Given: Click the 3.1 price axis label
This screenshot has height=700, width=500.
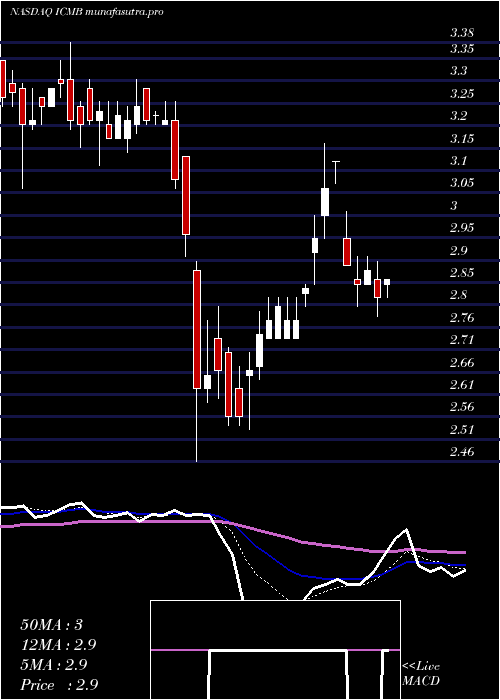Looking at the screenshot, I should (458, 161).
